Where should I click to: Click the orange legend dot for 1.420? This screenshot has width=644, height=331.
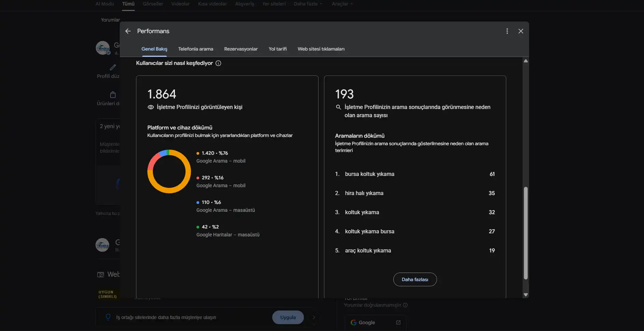tap(198, 153)
